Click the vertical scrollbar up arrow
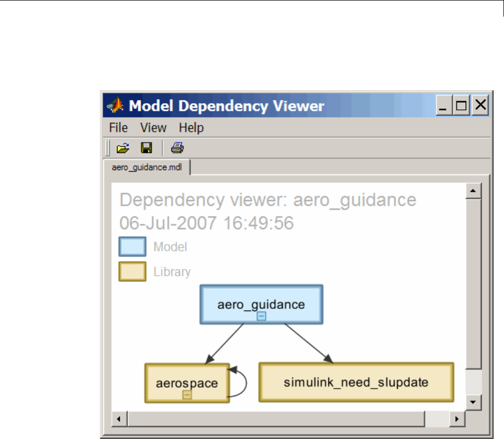 [x=473, y=191]
